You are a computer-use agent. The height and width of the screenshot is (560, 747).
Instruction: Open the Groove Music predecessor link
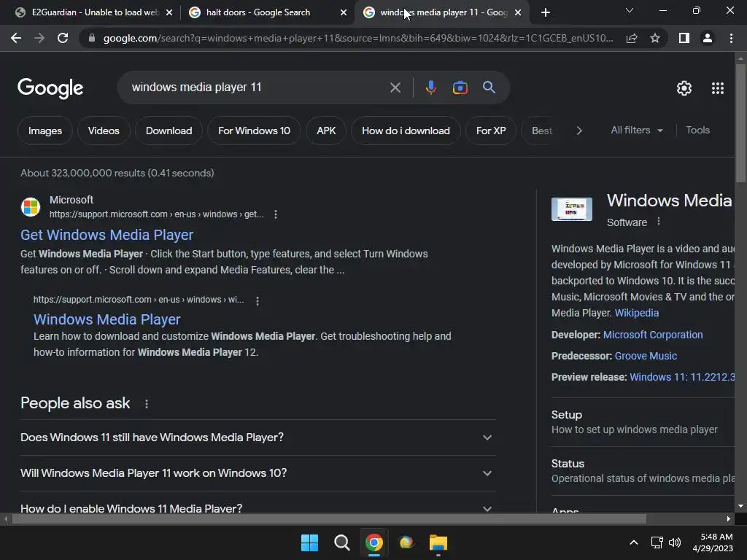click(x=646, y=356)
